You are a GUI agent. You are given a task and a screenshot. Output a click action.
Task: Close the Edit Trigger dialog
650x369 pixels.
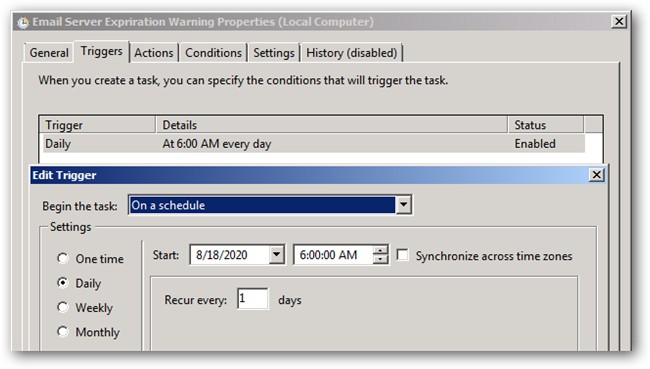[596, 175]
